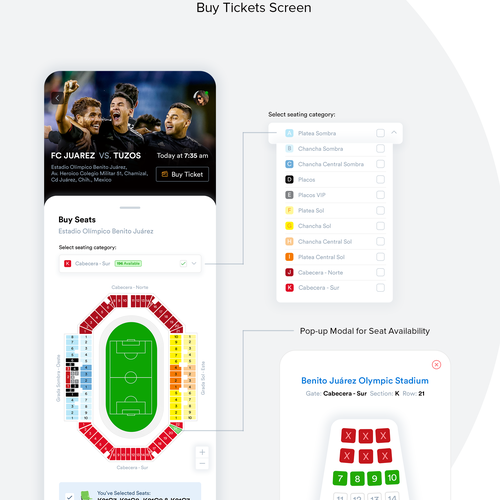
Task: Go back using the header arrow
Action: tap(57, 98)
